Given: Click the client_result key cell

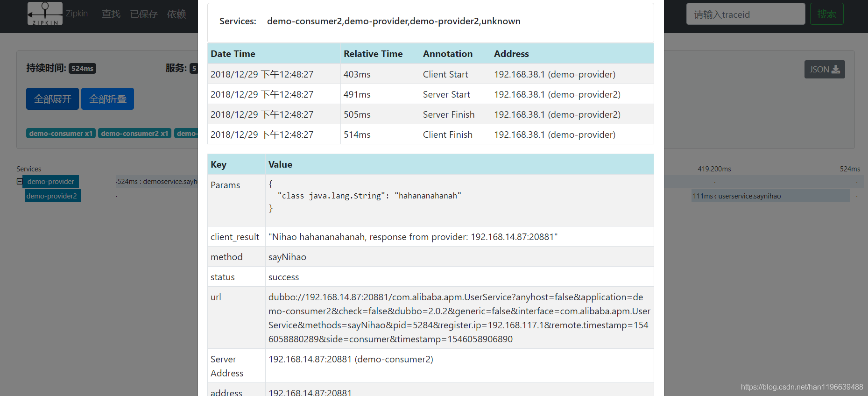Looking at the screenshot, I should 236,237.
